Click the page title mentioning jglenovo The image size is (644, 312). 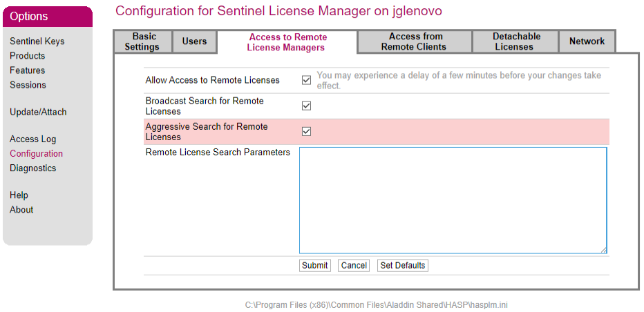278,10
